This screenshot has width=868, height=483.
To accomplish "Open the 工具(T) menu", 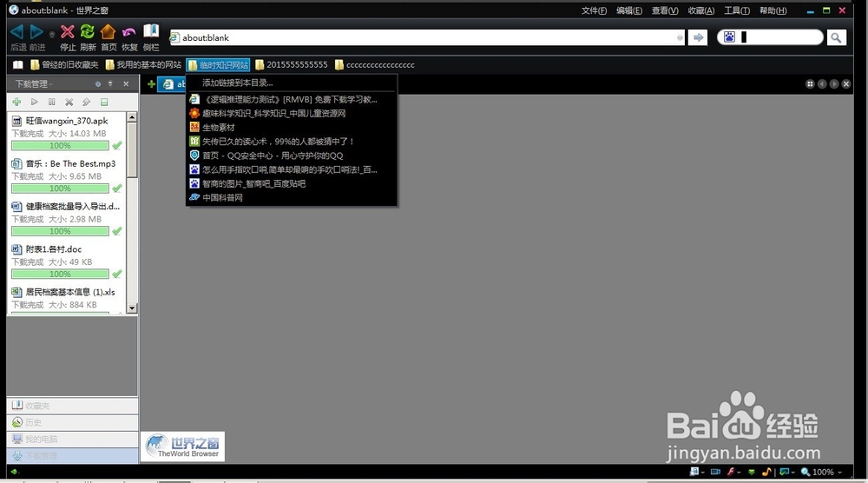I will [737, 10].
